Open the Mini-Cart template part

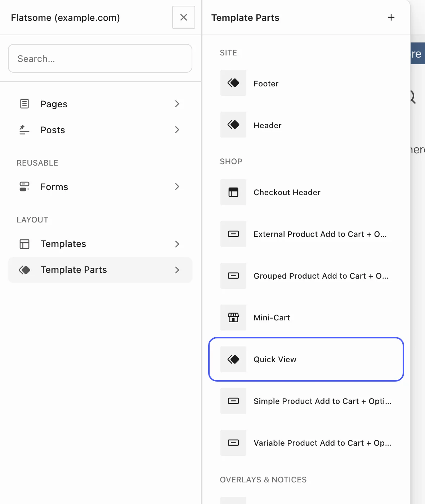(x=306, y=318)
